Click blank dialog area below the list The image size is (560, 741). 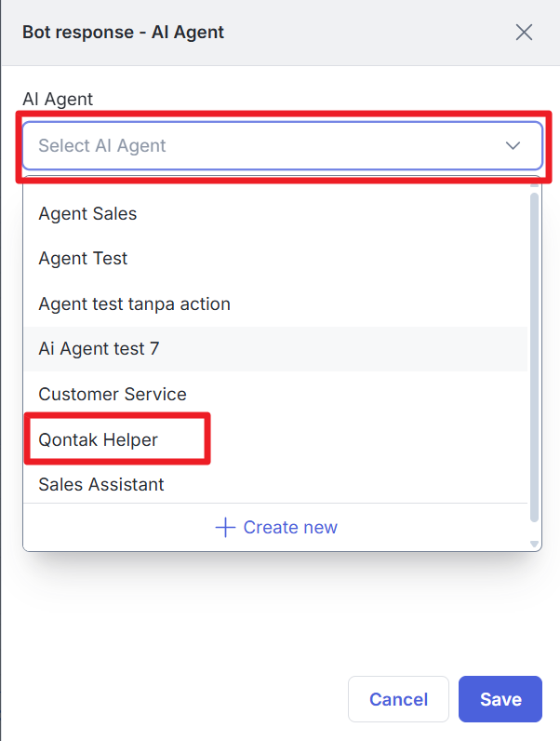coord(279,614)
